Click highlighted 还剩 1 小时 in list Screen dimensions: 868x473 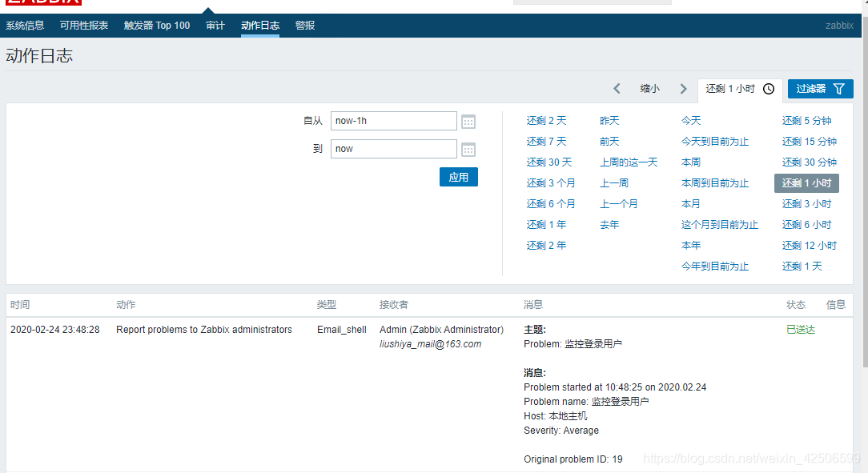[x=806, y=183]
